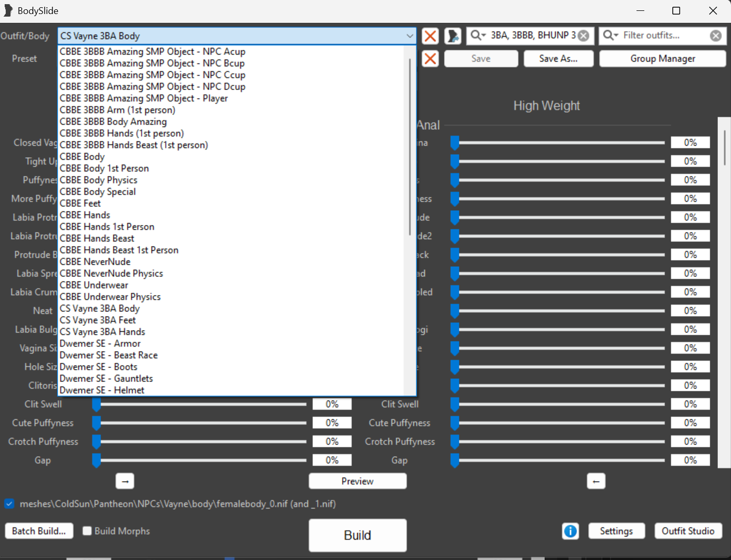731x560 pixels.
Task: Open the group filter search magnifier menu
Action: (x=478, y=35)
